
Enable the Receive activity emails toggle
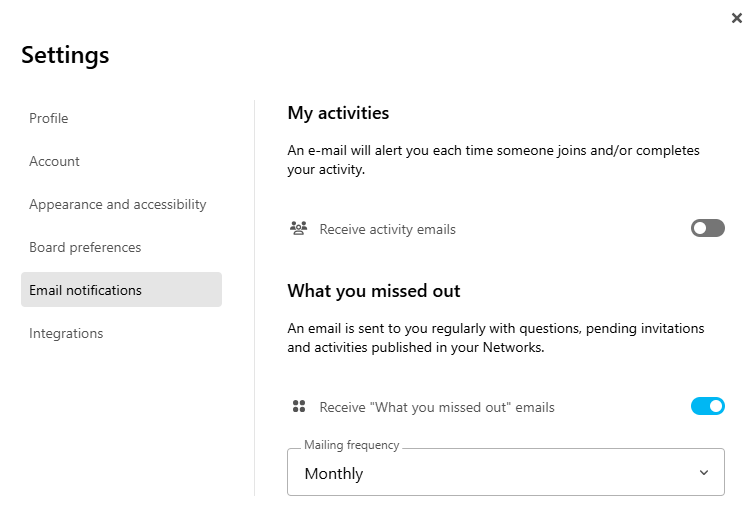point(707,228)
